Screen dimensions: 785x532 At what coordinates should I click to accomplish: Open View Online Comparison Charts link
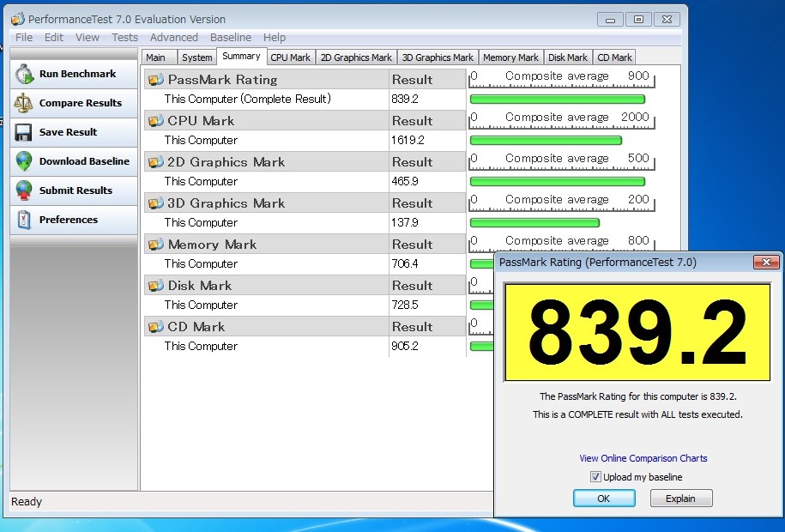coord(643,458)
